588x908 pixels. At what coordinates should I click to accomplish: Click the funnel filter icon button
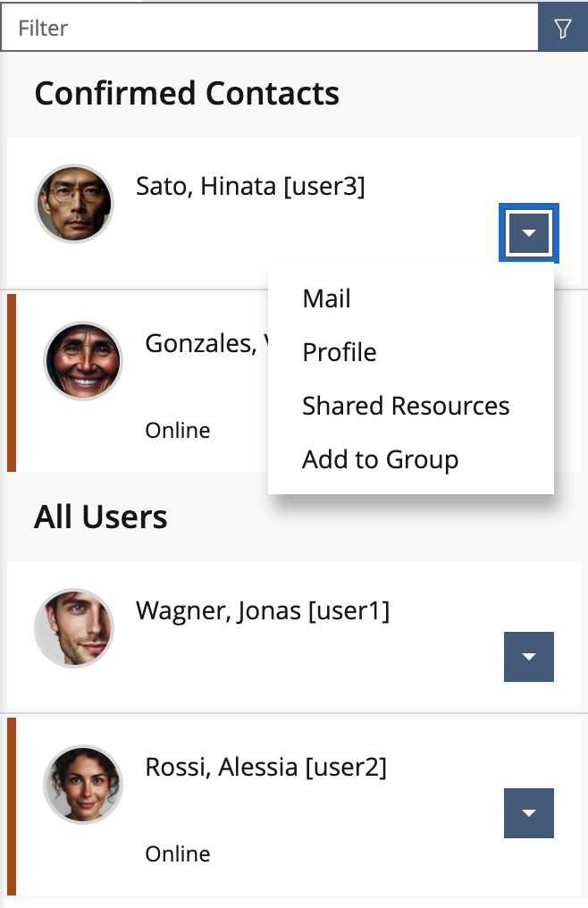tap(562, 29)
